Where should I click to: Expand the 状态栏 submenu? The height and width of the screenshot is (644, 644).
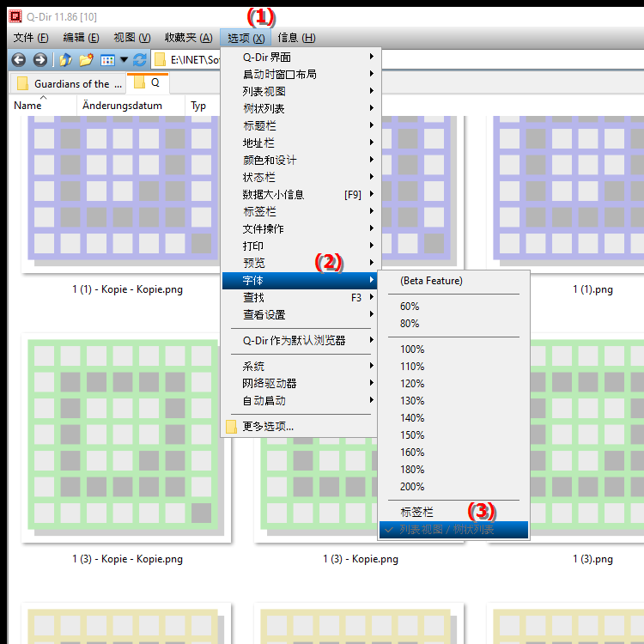pyautogui.click(x=300, y=177)
